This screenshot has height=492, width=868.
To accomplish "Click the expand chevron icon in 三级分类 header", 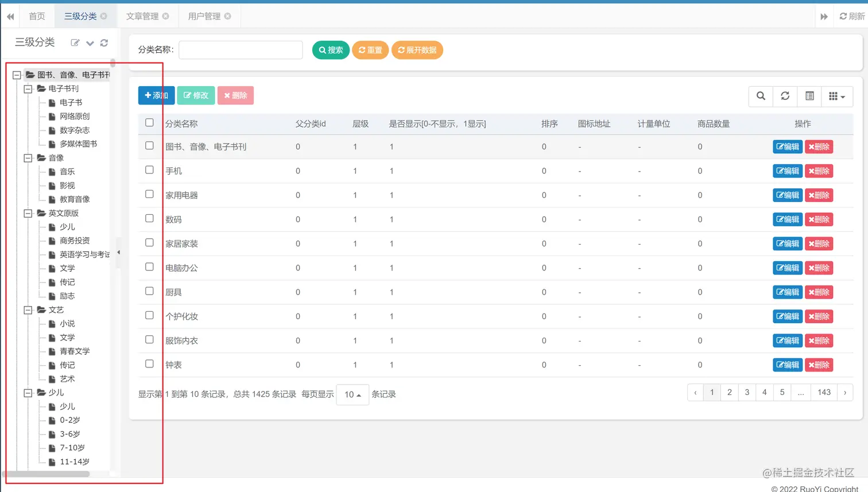I will coord(90,43).
